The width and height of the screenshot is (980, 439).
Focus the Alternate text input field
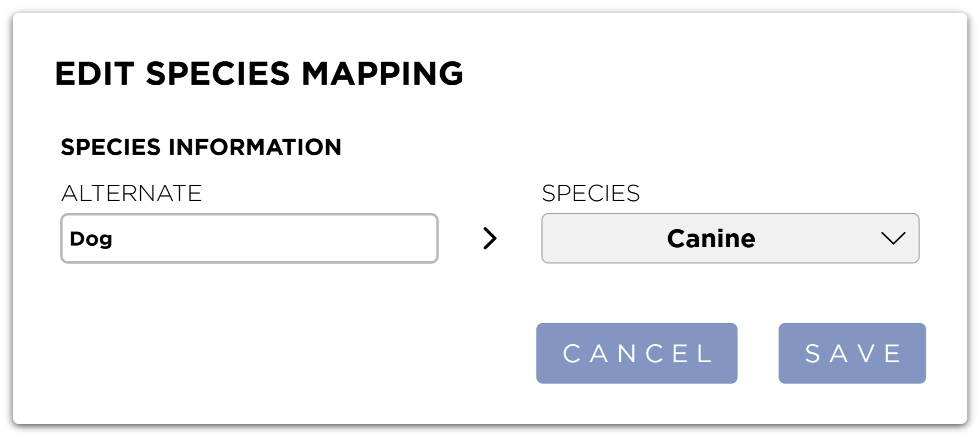249,238
